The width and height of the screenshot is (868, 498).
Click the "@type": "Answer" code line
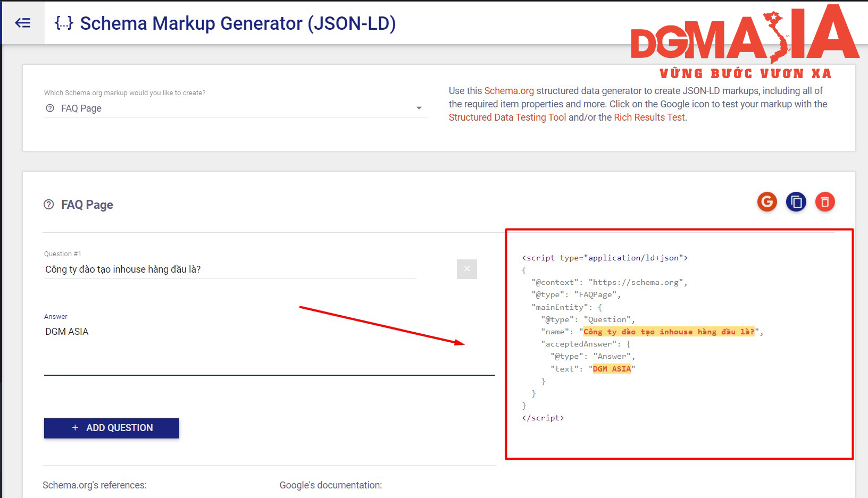coord(592,356)
